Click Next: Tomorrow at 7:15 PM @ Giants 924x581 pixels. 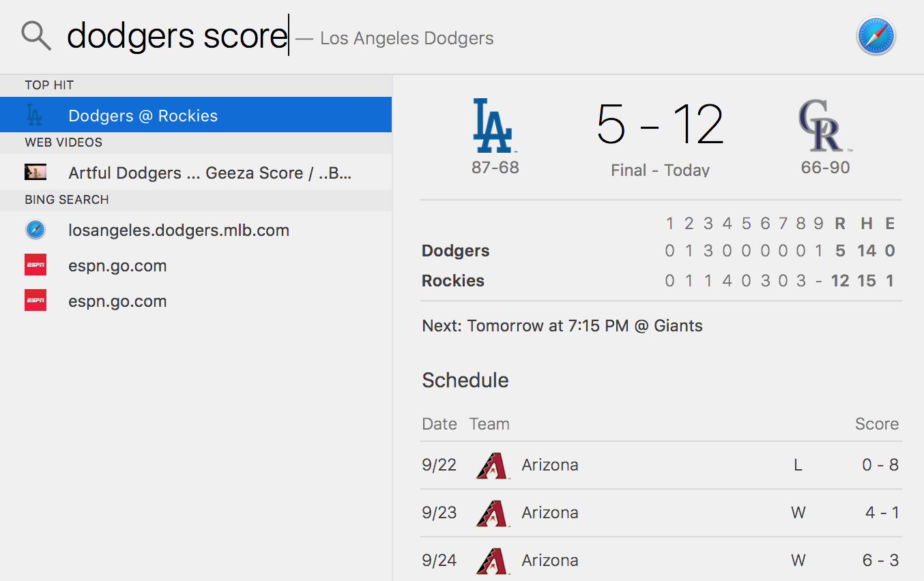[x=562, y=326]
